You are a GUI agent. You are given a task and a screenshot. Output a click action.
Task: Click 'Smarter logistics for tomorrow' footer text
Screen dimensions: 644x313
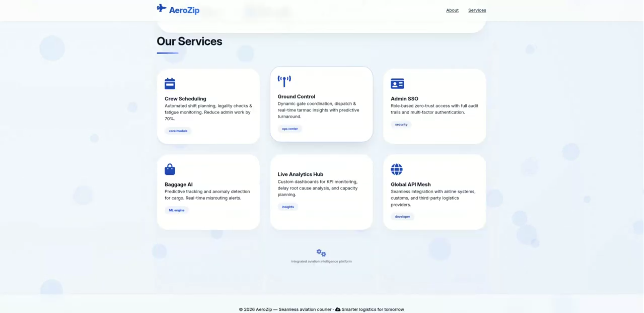(x=373, y=309)
